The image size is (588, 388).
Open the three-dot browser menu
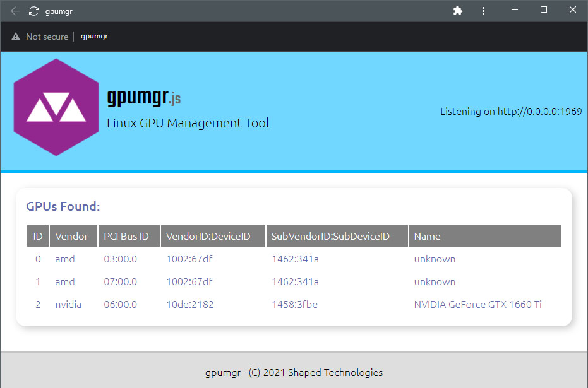(483, 11)
